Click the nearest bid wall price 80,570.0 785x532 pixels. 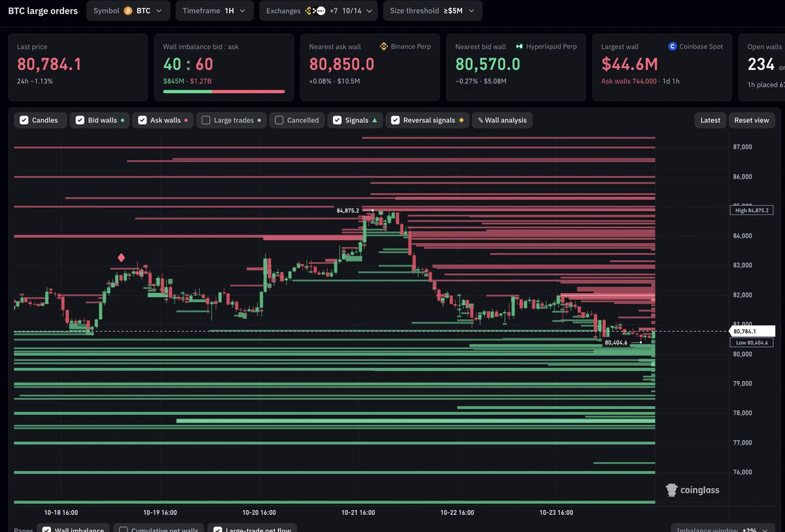click(x=488, y=64)
